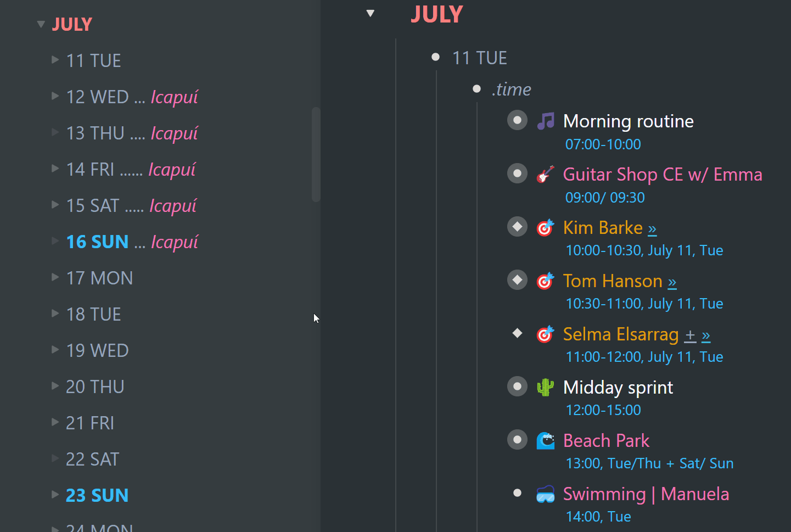Collapse the JULY heading arrow in main pane
Image resolution: width=791 pixels, height=532 pixels.
371,13
